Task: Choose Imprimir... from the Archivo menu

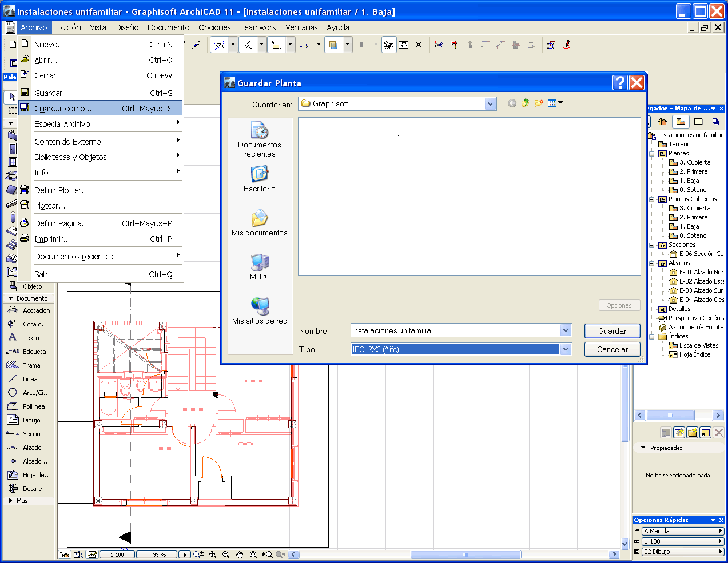Action: click(101, 239)
